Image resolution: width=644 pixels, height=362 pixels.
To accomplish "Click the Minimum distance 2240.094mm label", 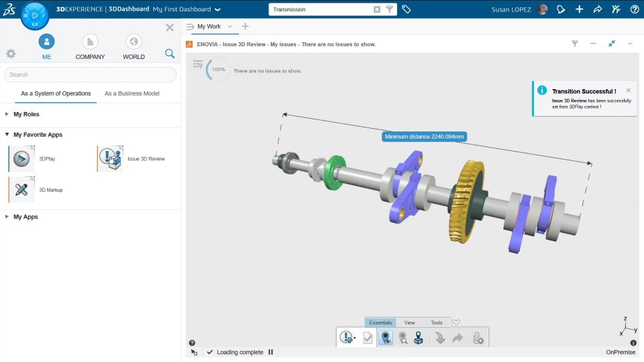I will [424, 137].
